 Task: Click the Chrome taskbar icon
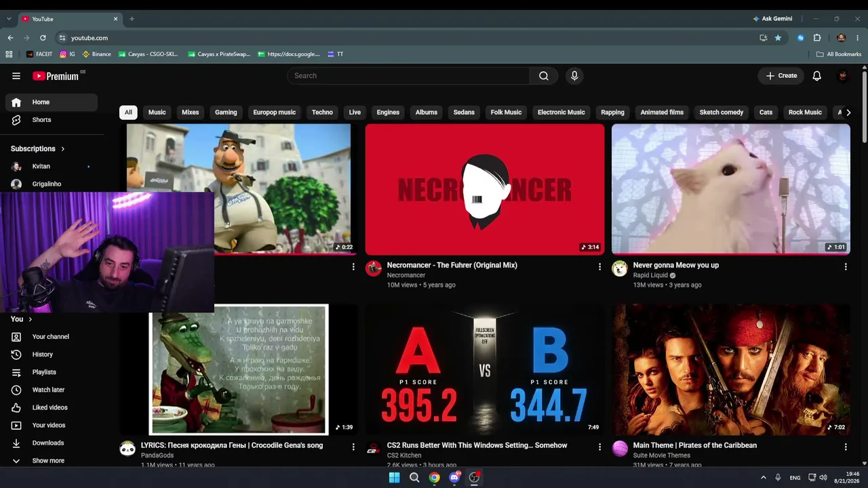pos(434,478)
